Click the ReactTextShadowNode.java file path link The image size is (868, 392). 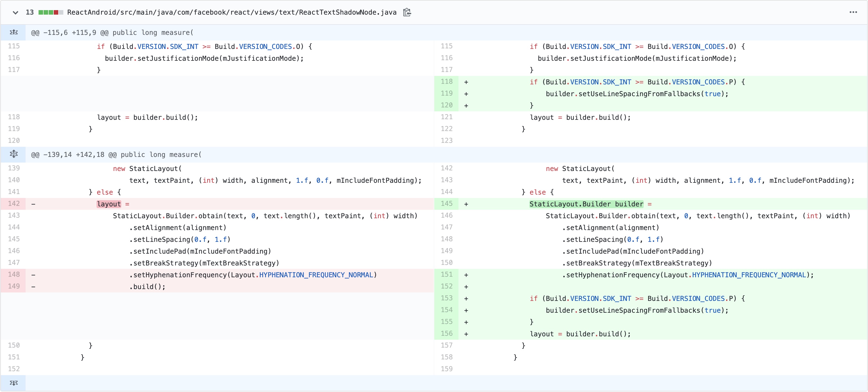coord(231,12)
